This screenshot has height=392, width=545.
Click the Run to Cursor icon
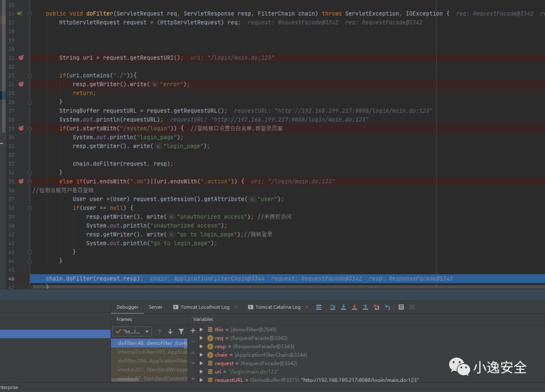(387, 307)
